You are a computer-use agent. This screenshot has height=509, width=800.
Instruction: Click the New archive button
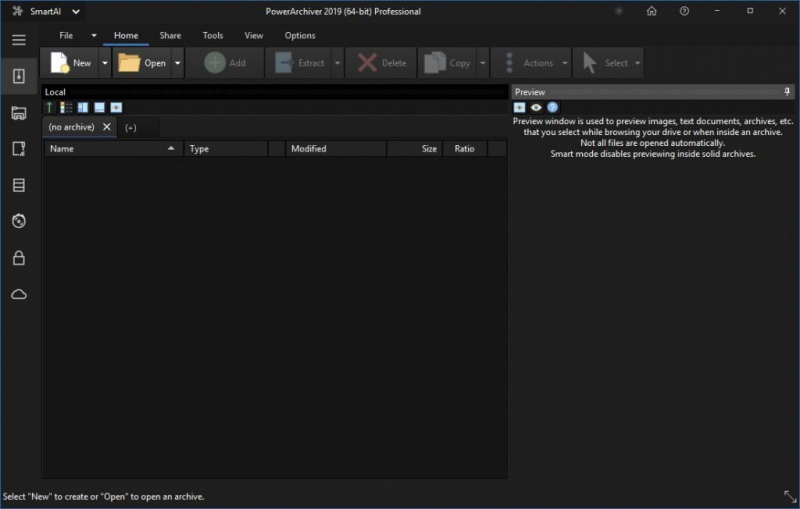tap(71, 63)
